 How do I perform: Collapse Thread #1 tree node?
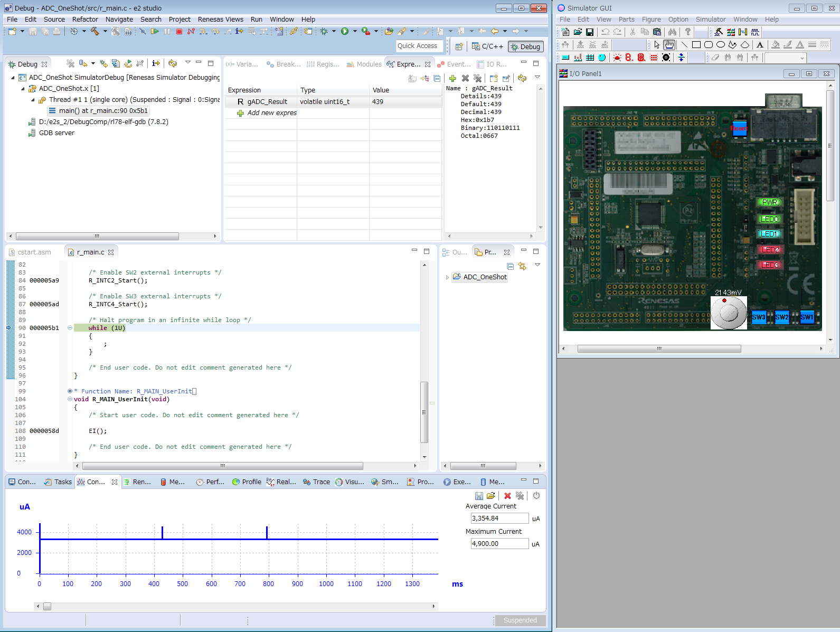coord(33,100)
